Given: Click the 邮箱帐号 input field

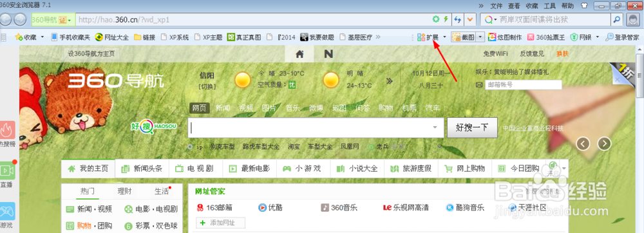Looking at the screenshot, I should [x=523, y=85].
